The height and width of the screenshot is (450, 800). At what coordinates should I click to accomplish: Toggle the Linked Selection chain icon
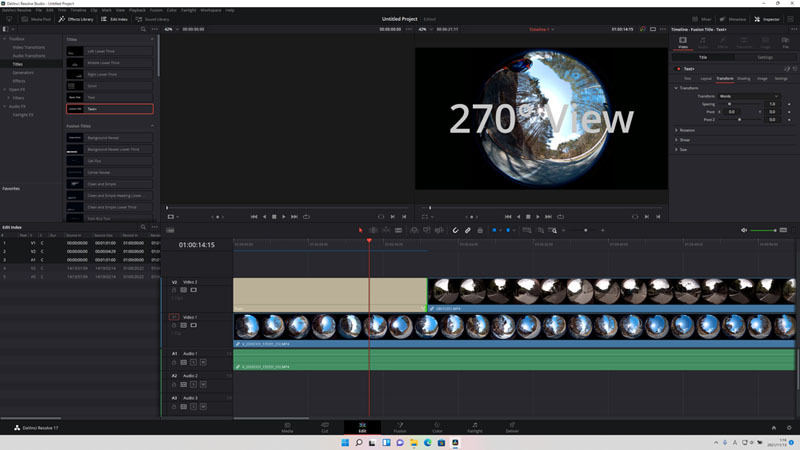click(467, 231)
